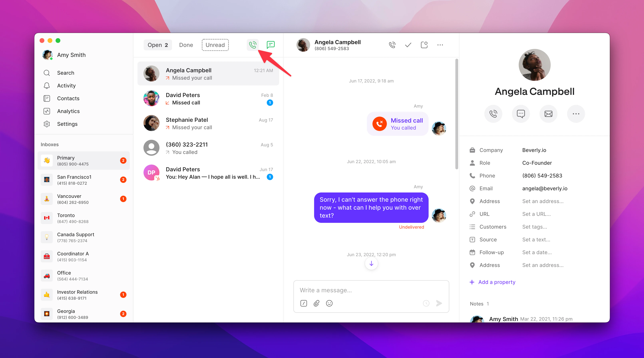The height and width of the screenshot is (358, 644).
Task: Filter conversations by Unread
Action: click(215, 45)
